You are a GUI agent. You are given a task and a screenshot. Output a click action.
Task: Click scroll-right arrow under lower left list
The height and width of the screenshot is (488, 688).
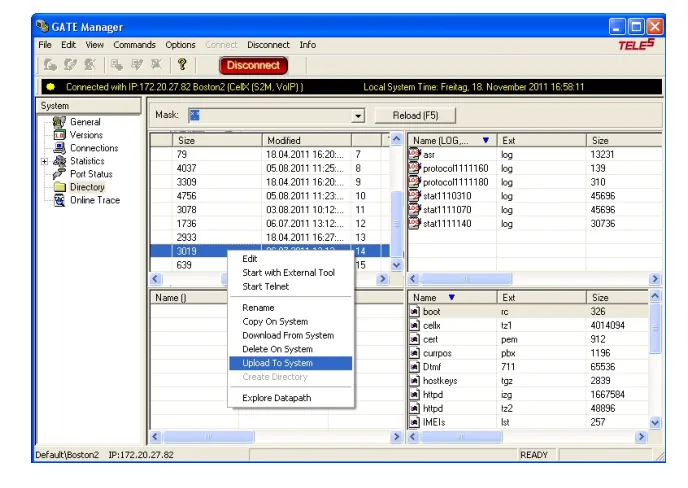[396, 436]
